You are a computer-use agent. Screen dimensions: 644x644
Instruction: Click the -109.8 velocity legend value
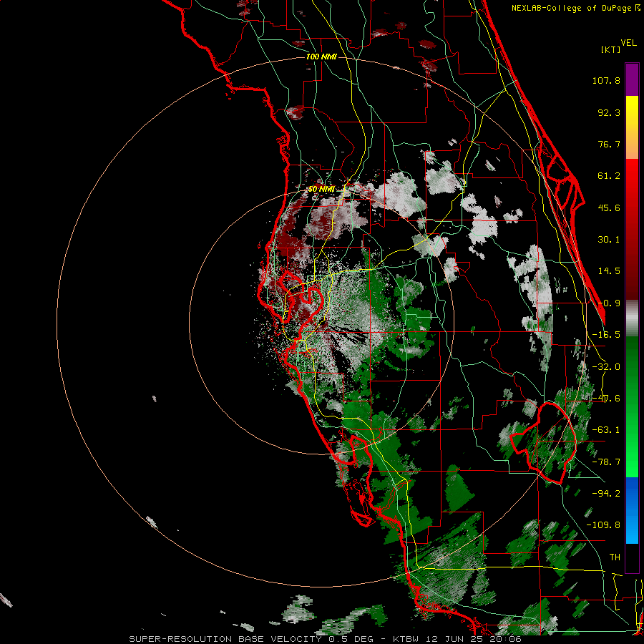603,525
